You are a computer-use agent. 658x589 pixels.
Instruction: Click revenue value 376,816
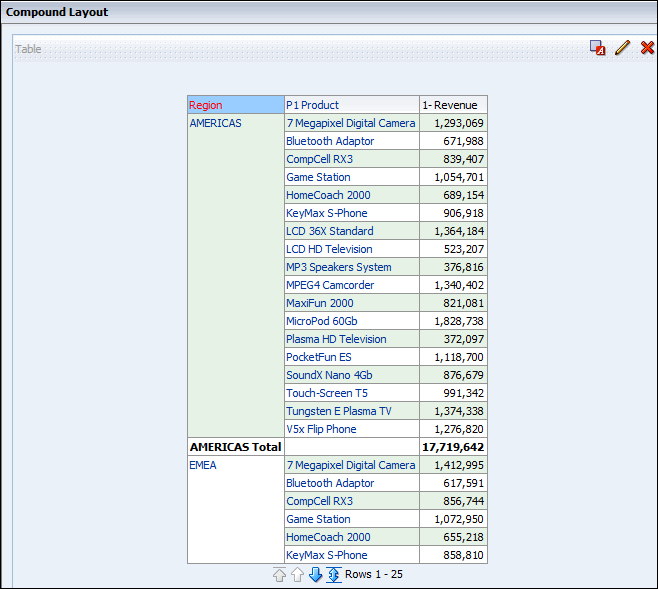click(x=463, y=267)
